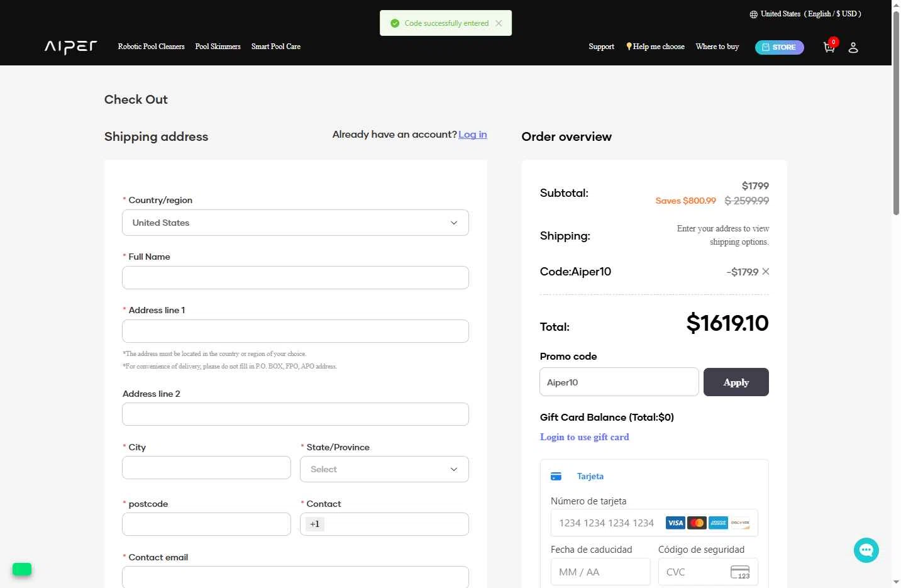This screenshot has height=588, width=901.
Task: Focus the Address line 1 field
Action: coord(296,331)
